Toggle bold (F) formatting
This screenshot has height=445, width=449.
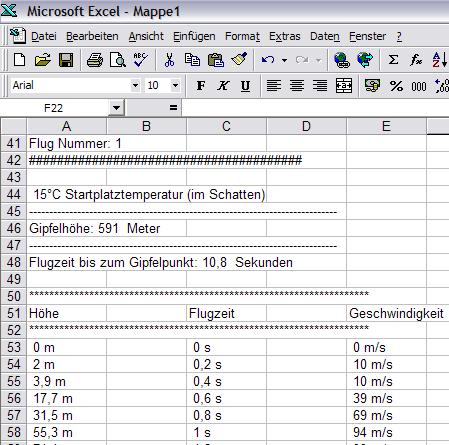tap(201, 86)
